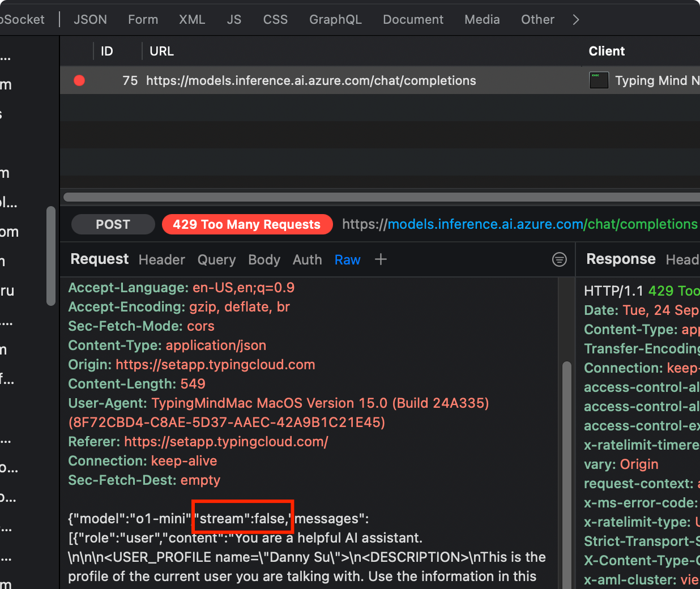Filter requests by JSON type

pos(90,19)
